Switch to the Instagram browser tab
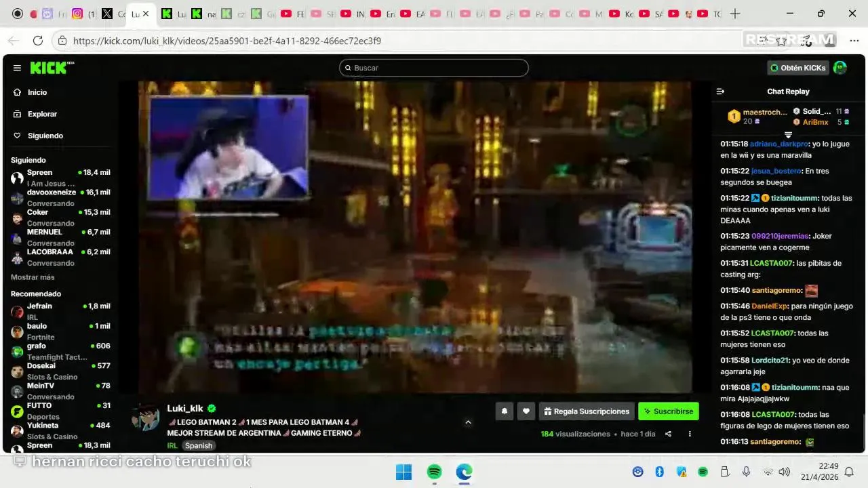This screenshot has width=868, height=488. tap(77, 14)
